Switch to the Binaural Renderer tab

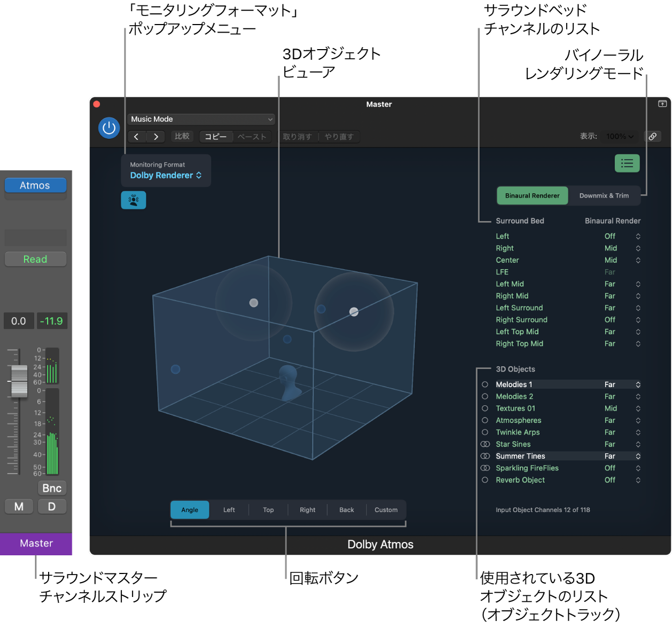coord(533,195)
